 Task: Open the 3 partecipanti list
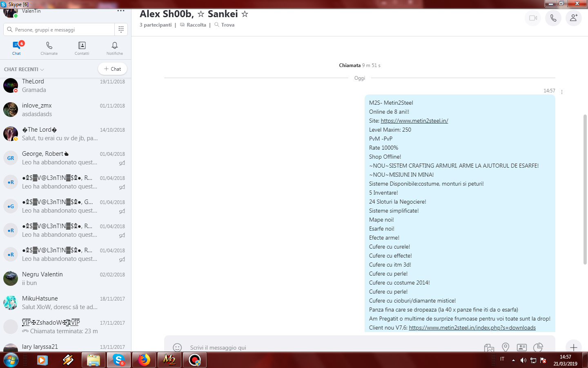[x=156, y=25]
